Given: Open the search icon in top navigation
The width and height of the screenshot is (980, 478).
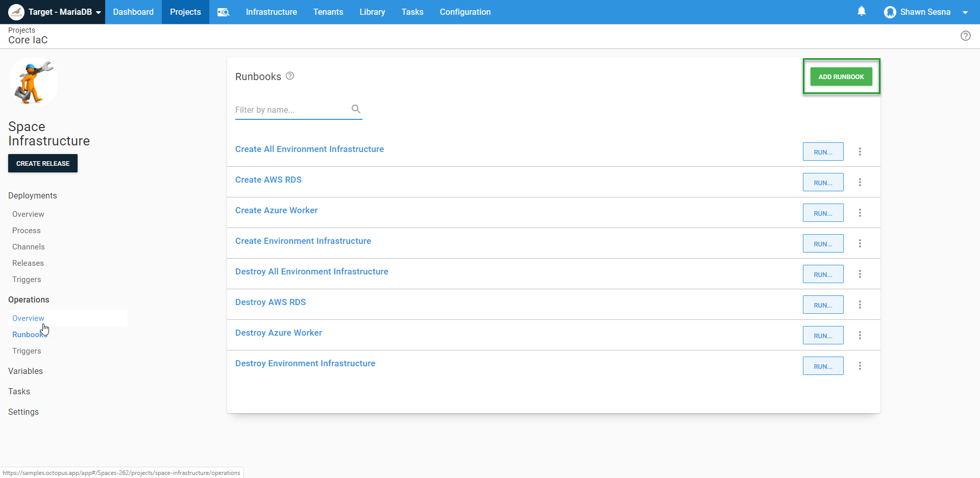Looking at the screenshot, I should (x=223, y=12).
